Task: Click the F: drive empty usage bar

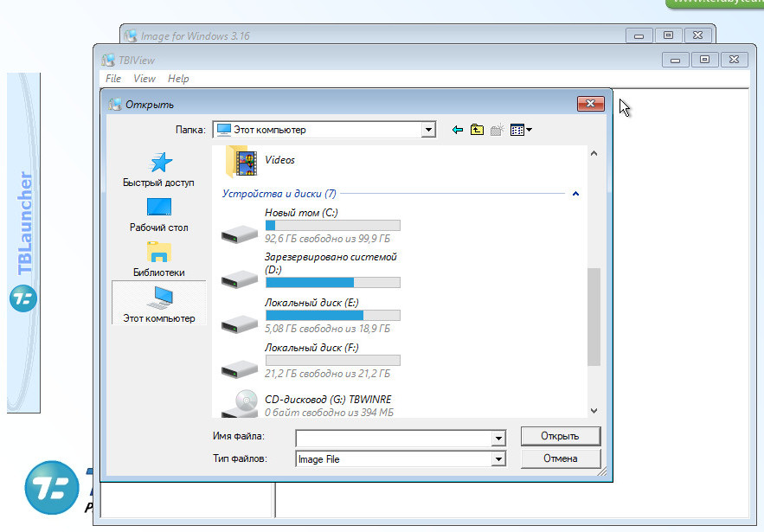Action: 333,361
